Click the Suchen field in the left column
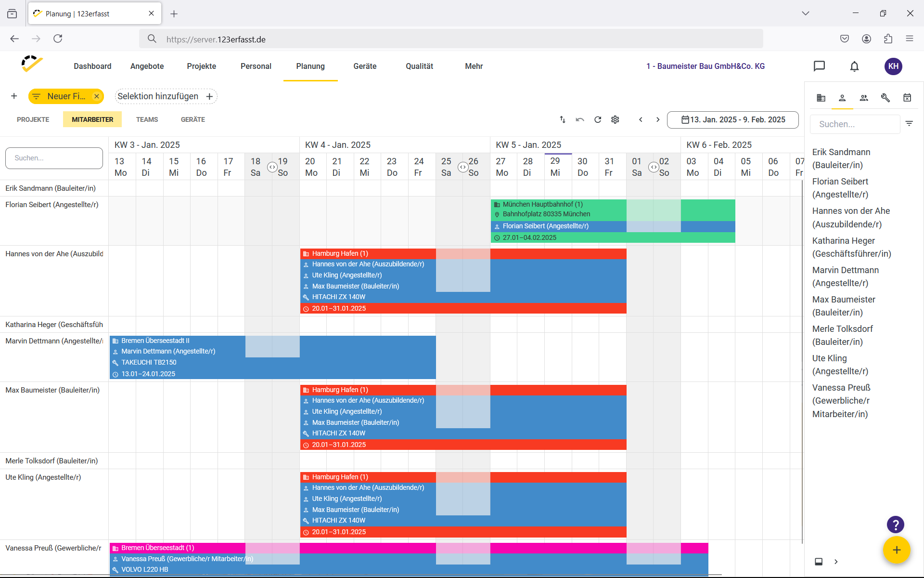 coord(54,158)
